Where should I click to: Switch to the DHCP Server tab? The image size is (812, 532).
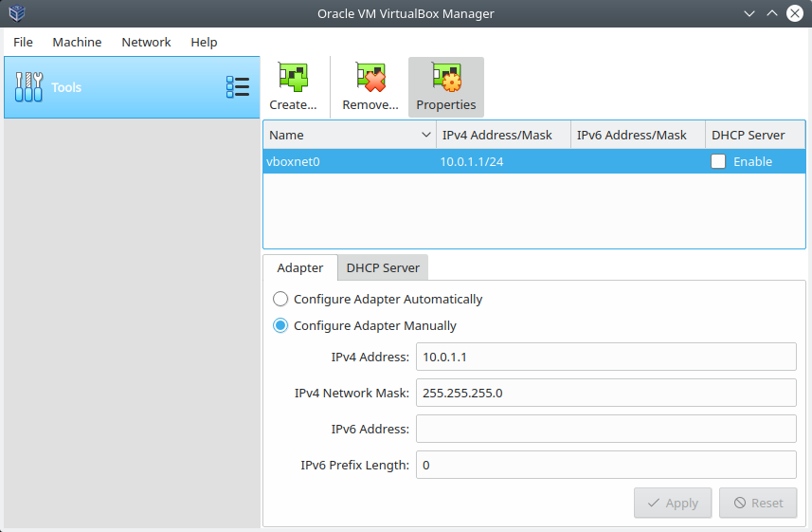[383, 267]
